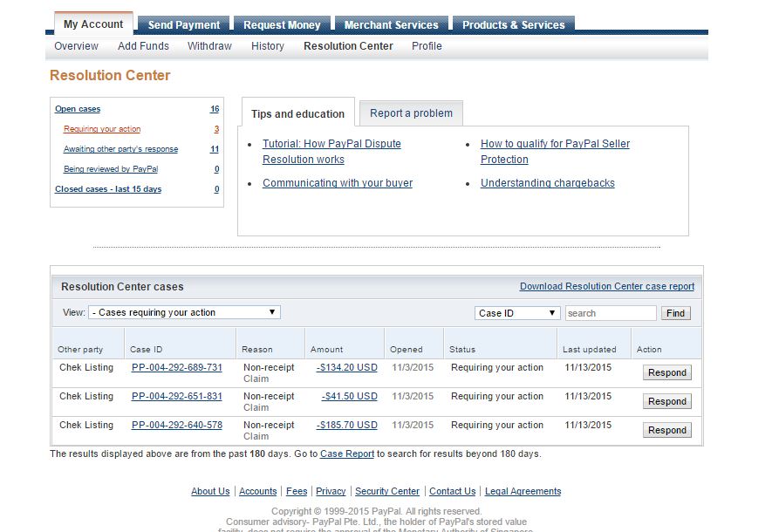Click the -$185.70 USD amount link
779x532 pixels.
tap(347, 426)
